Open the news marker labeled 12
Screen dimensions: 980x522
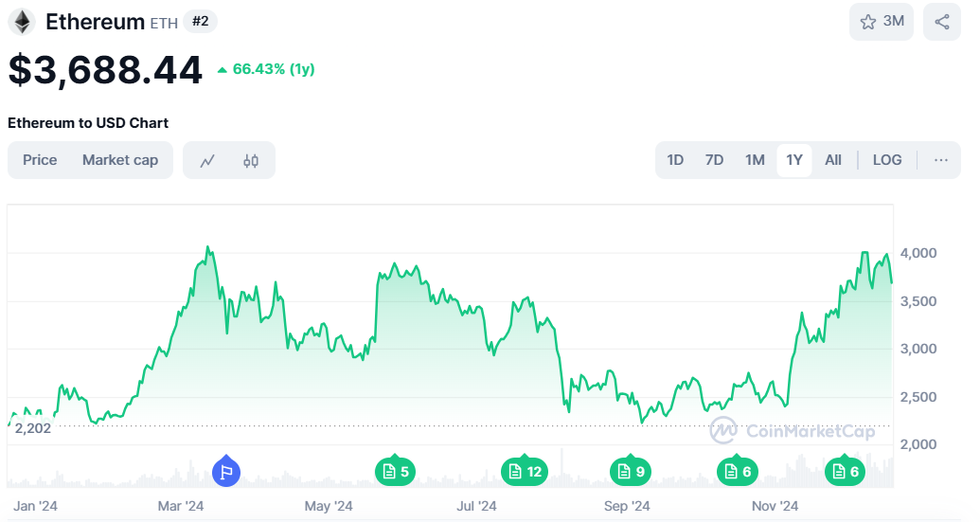click(x=524, y=471)
